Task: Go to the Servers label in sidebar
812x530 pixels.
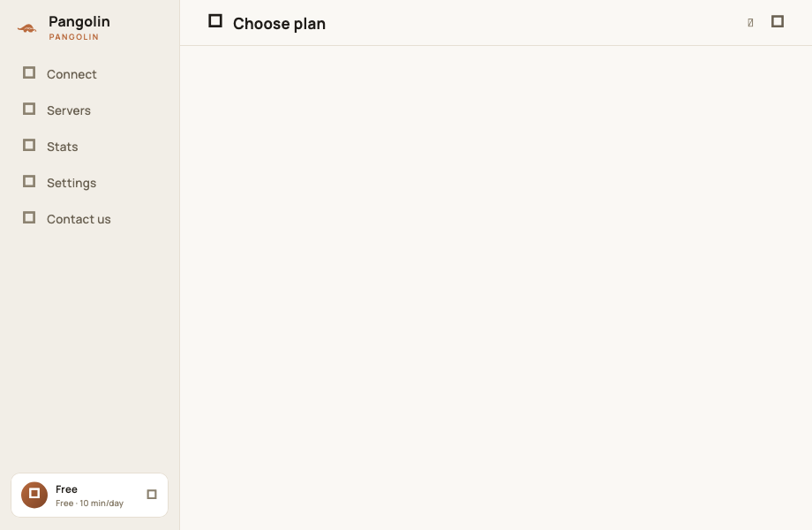Action: click(68, 110)
